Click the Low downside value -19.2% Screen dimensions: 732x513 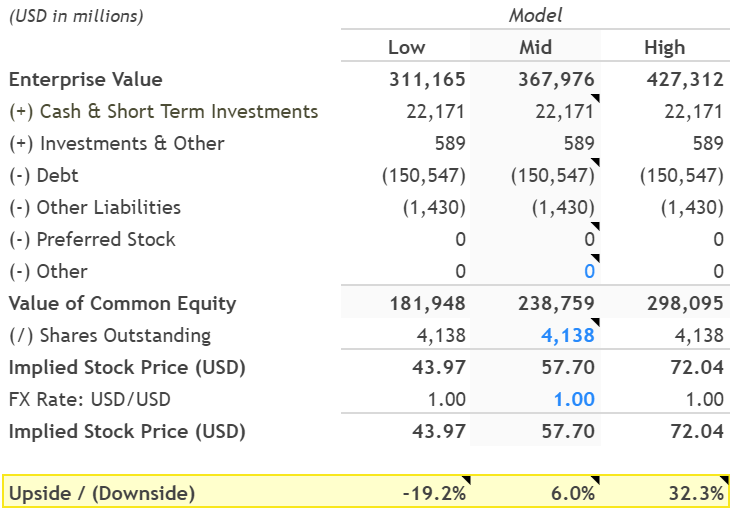click(x=436, y=492)
